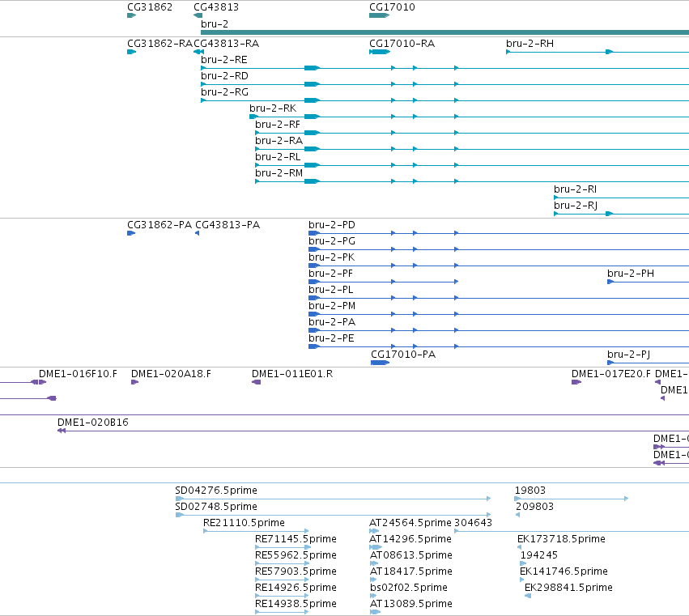Select protein bru-2-PD
The height and width of the screenshot is (616, 689).
[332, 225]
